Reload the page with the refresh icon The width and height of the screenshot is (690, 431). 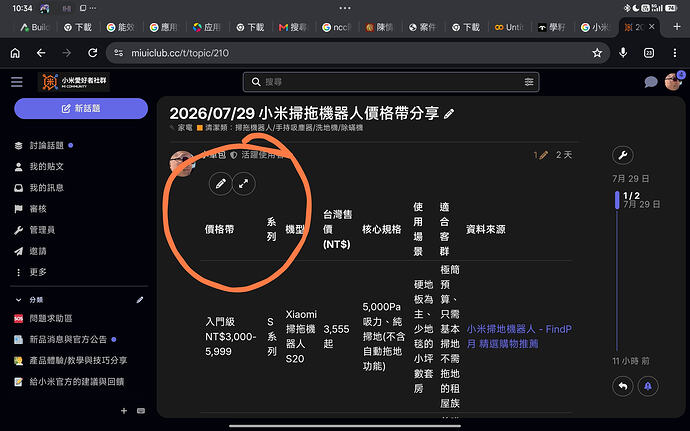click(92, 53)
